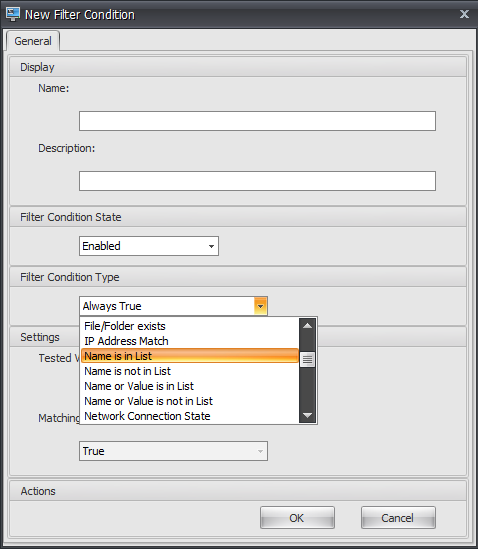Dismiss dialog with Cancel button
This screenshot has width=478, height=549.
click(398, 518)
